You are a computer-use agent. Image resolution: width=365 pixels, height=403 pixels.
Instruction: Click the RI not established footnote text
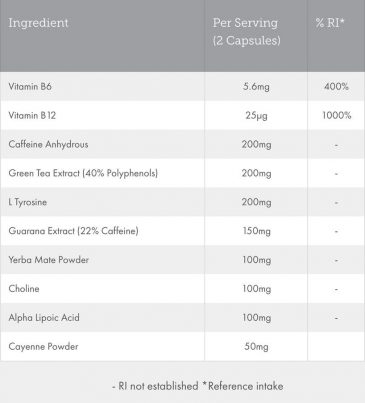point(155,386)
